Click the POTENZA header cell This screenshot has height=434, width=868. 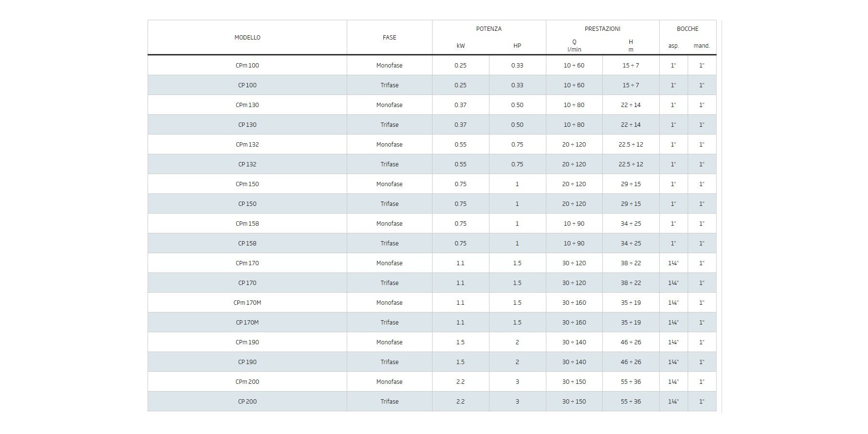[x=488, y=29]
